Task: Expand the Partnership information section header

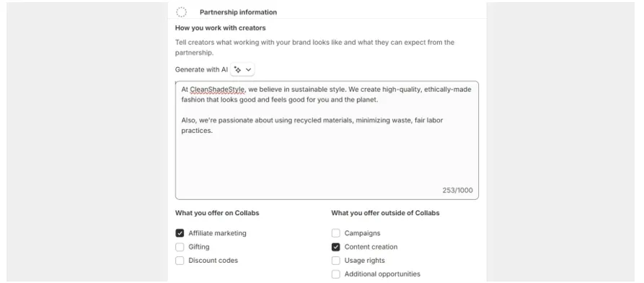Action: tap(238, 12)
